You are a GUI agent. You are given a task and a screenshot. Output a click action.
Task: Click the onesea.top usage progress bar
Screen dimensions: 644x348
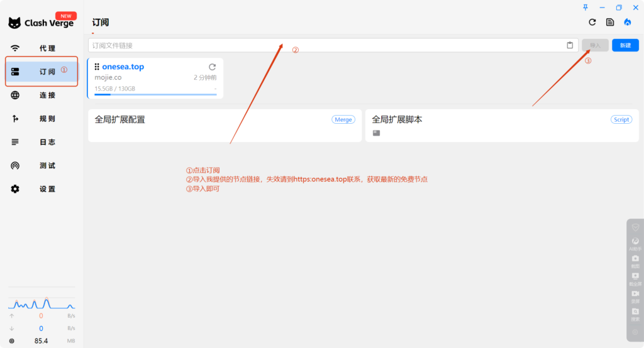[x=156, y=94]
